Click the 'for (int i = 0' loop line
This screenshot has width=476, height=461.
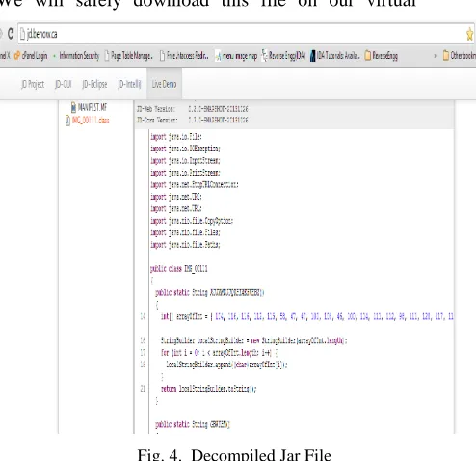220,353
